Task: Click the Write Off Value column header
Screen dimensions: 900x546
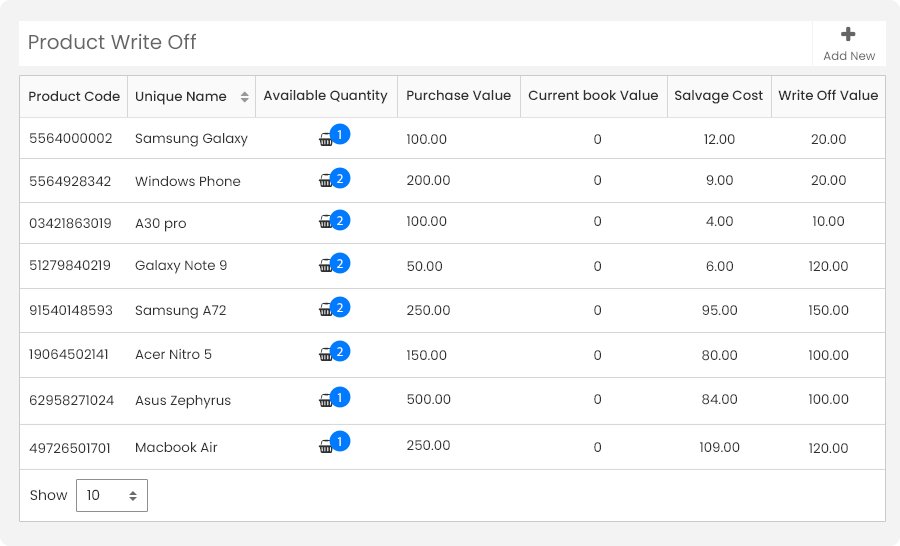Action: [828, 95]
